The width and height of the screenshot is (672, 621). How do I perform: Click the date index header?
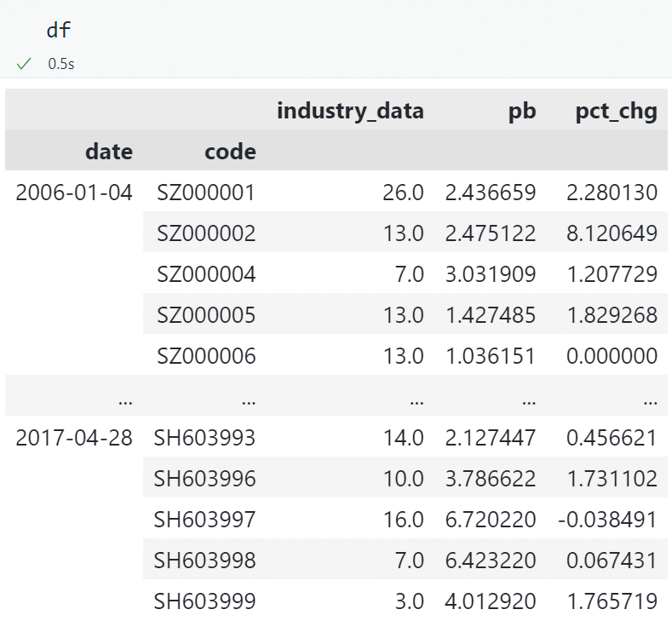click(109, 152)
